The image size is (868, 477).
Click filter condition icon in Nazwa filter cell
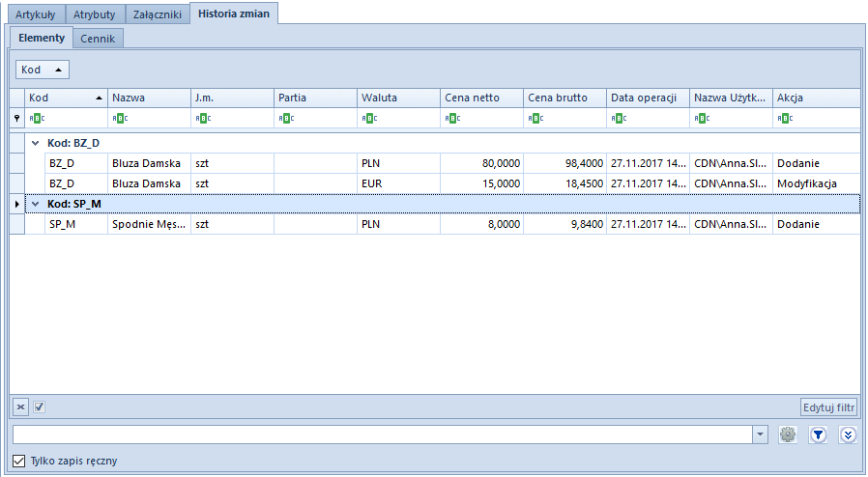pos(120,118)
